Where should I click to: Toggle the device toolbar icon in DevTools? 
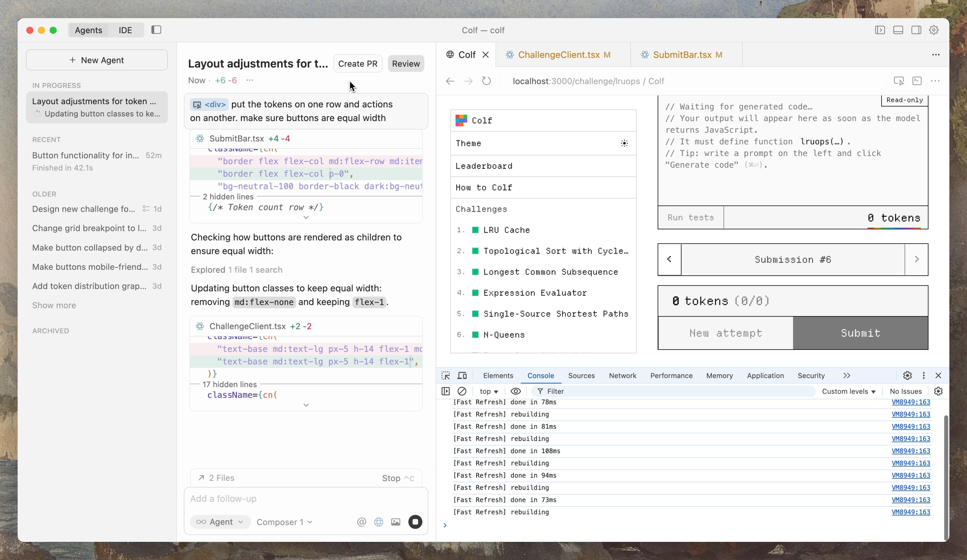(x=462, y=375)
